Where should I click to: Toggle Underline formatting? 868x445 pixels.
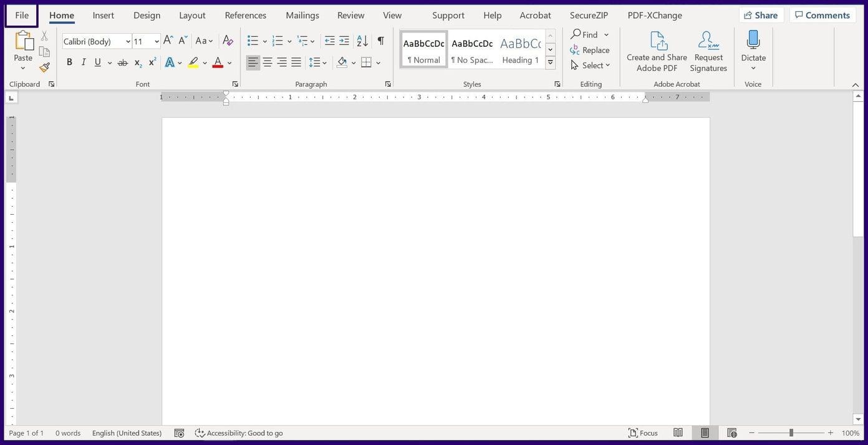pos(98,62)
